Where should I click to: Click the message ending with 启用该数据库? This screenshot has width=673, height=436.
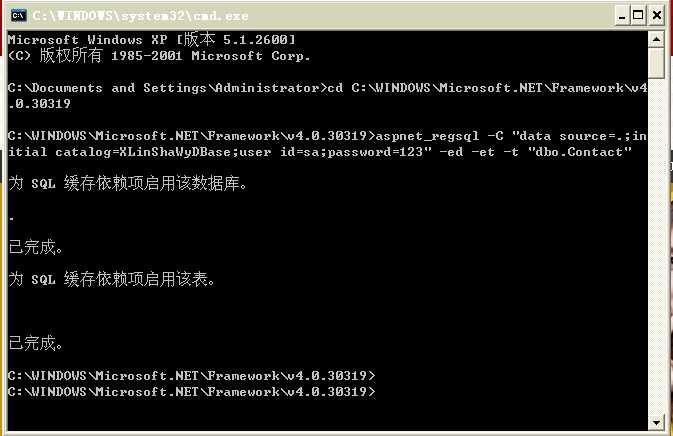tap(128, 184)
